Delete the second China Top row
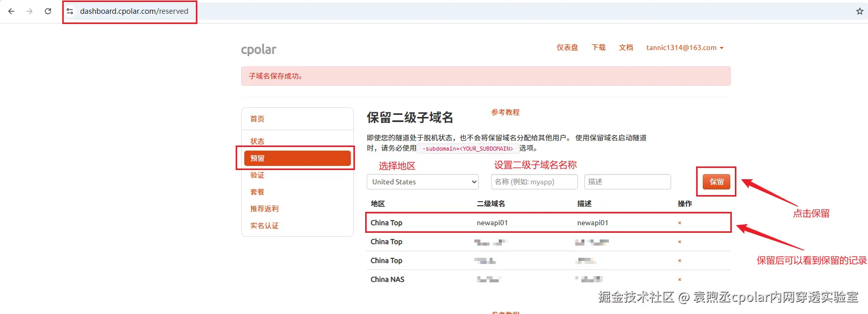Image resolution: width=868 pixels, height=314 pixels. [x=680, y=242]
